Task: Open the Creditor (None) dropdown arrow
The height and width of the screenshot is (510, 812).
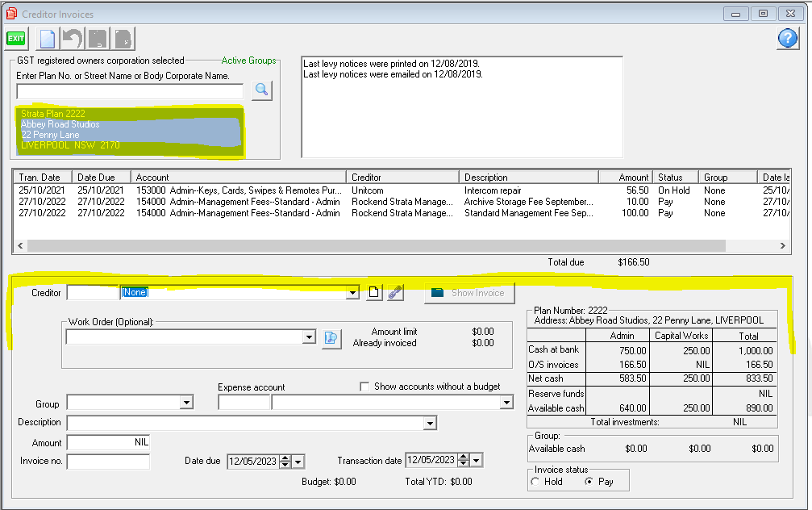Action: (x=352, y=293)
